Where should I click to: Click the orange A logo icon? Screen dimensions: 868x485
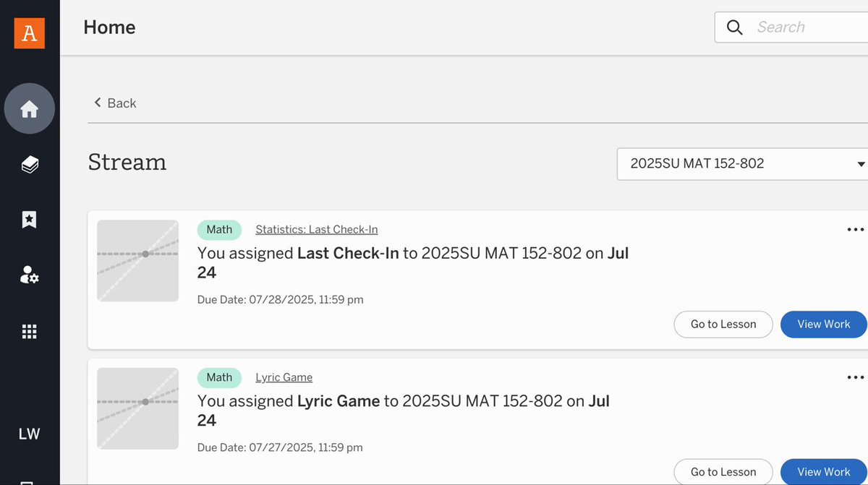[30, 33]
